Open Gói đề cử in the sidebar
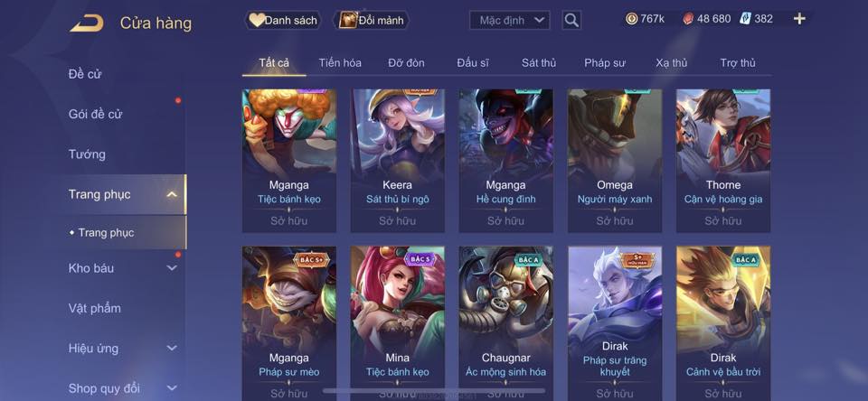 pyautogui.click(x=95, y=114)
